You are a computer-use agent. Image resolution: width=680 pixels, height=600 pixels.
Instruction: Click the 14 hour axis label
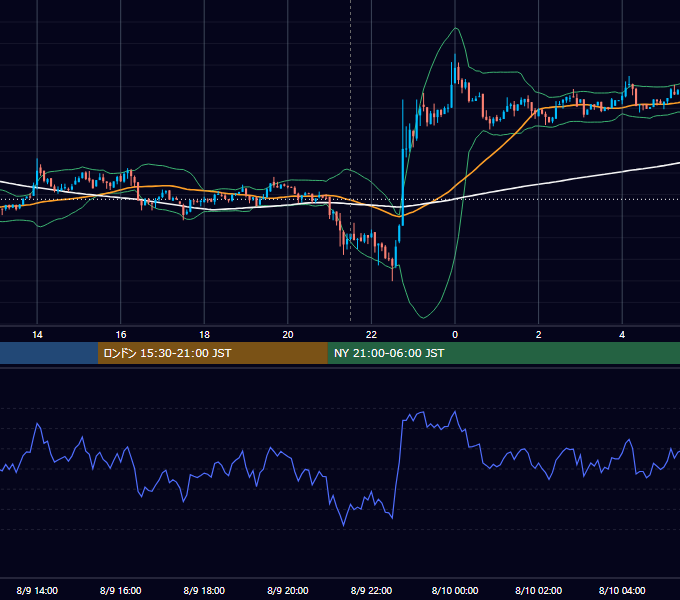(37, 335)
